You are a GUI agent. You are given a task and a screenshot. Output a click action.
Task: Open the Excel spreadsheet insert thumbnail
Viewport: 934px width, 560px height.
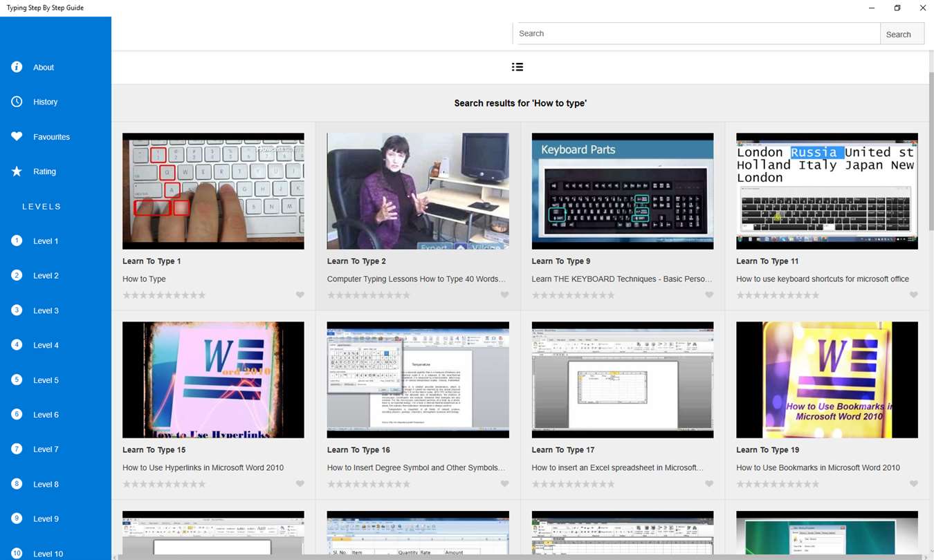click(623, 380)
